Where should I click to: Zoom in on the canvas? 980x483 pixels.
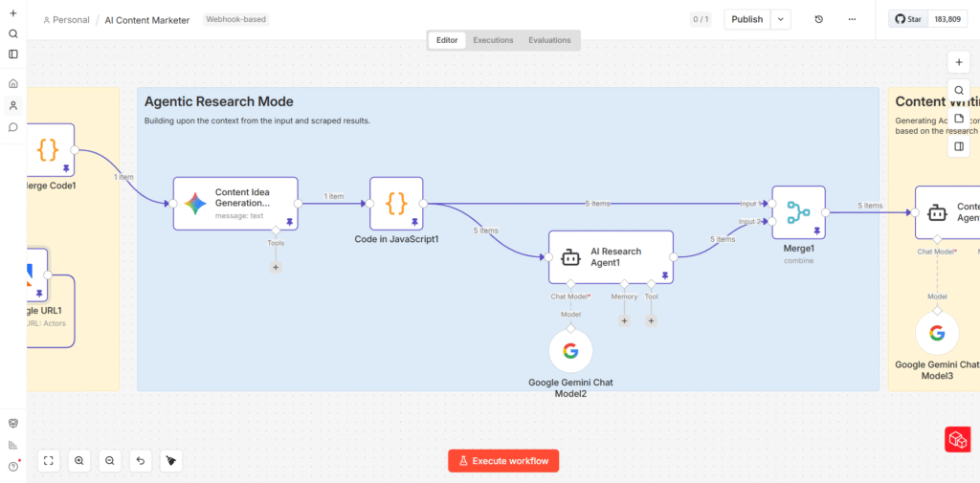point(79,461)
